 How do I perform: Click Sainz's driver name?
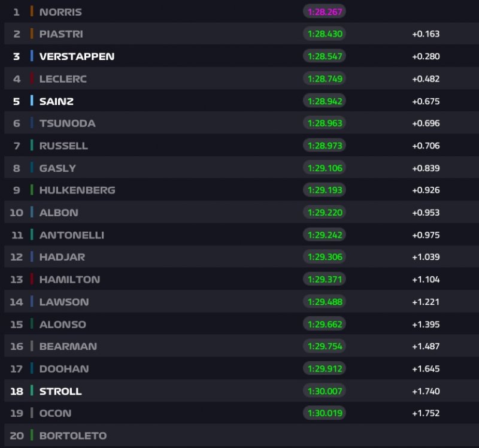coord(56,101)
